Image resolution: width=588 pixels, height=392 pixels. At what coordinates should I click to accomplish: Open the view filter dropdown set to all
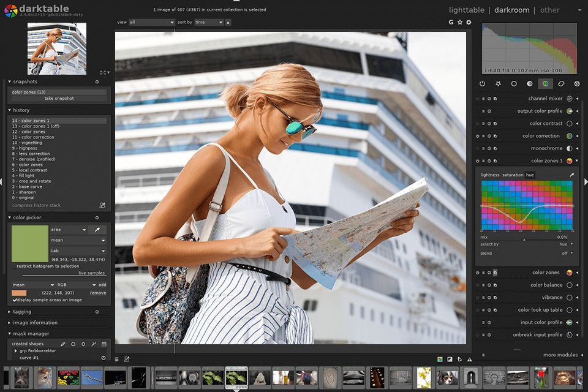click(152, 22)
